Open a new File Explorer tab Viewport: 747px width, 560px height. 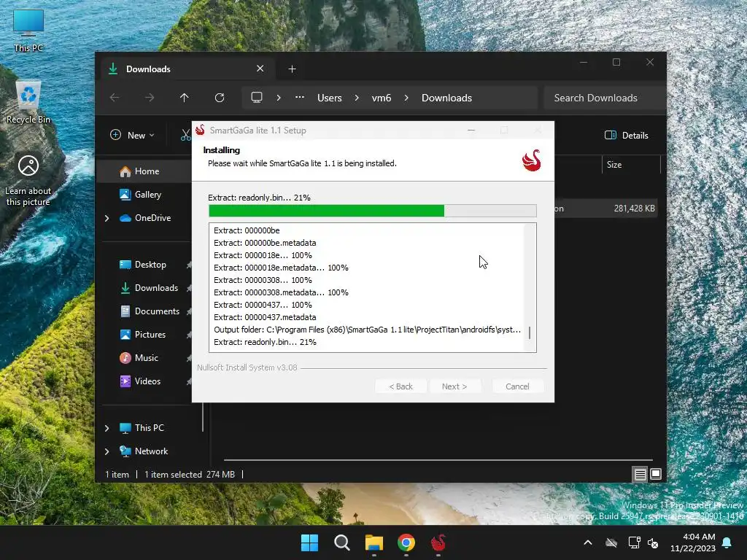tap(292, 69)
